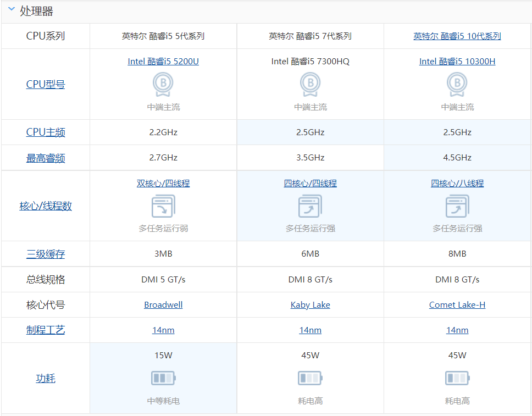The image size is (532, 416).
Task: Click the B badge under Intel 酷睿i5 7300HQ
Action: [310, 85]
